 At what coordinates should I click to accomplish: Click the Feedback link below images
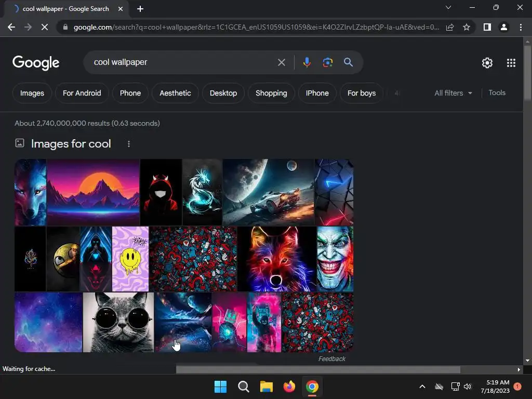pos(332,358)
